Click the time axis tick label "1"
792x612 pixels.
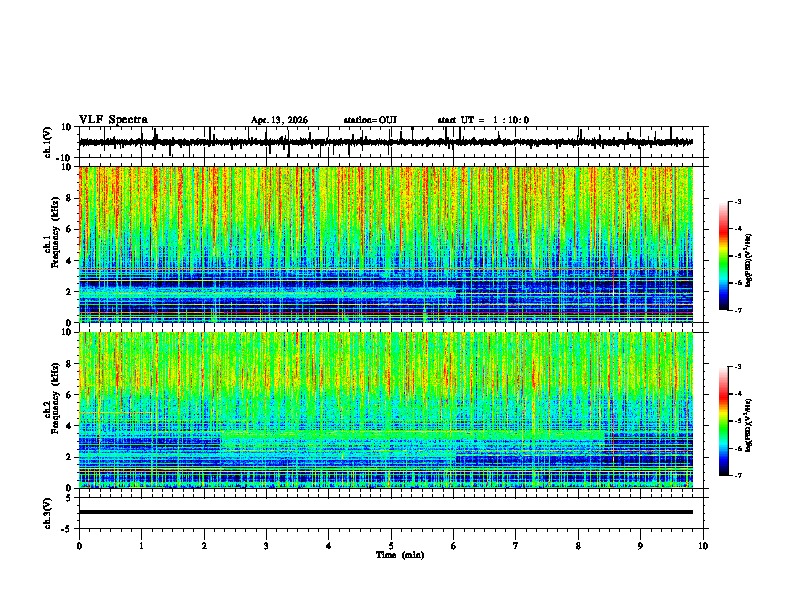(x=141, y=546)
